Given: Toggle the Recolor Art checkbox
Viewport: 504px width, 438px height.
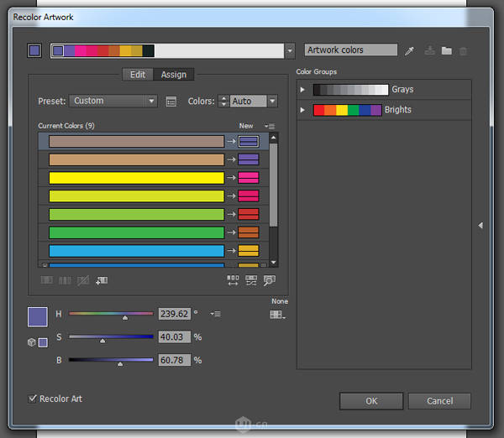Looking at the screenshot, I should (33, 399).
